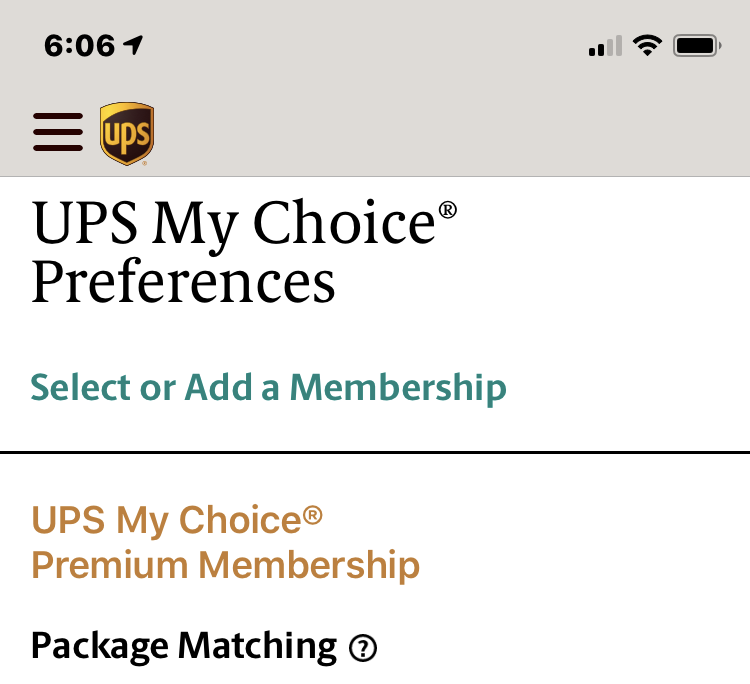Tap the 6:06 clock in status bar
Screen dimensions: 750x684
(x=79, y=46)
